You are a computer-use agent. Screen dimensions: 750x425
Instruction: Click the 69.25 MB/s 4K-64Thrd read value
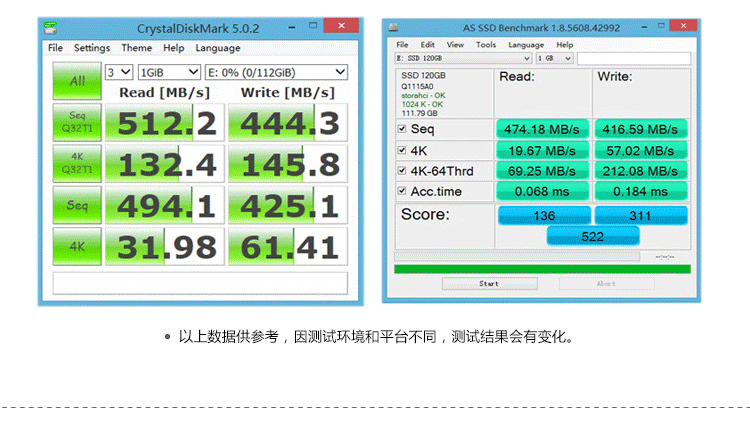[x=542, y=171]
